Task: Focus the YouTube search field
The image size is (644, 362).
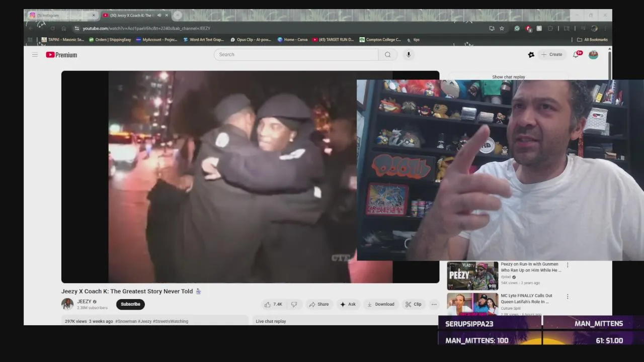Action: pyautogui.click(x=296, y=54)
